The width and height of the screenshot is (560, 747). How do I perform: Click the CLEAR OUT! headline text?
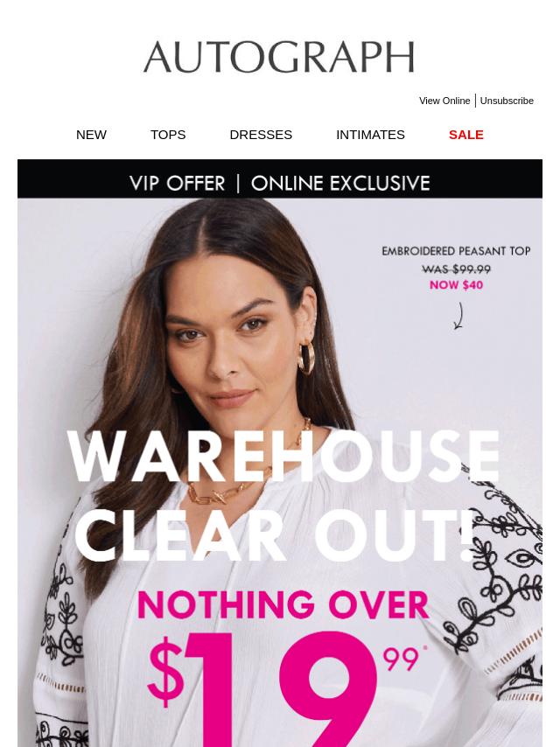click(276, 534)
